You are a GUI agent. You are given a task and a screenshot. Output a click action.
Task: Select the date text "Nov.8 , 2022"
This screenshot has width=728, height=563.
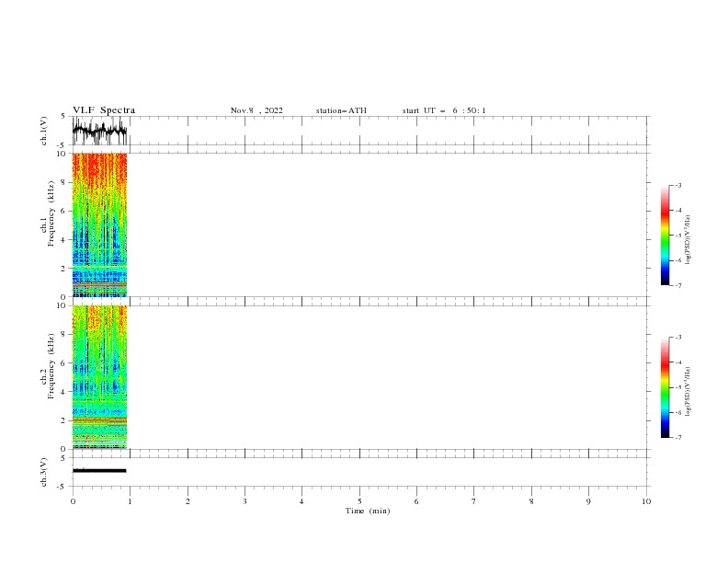pyautogui.click(x=256, y=110)
